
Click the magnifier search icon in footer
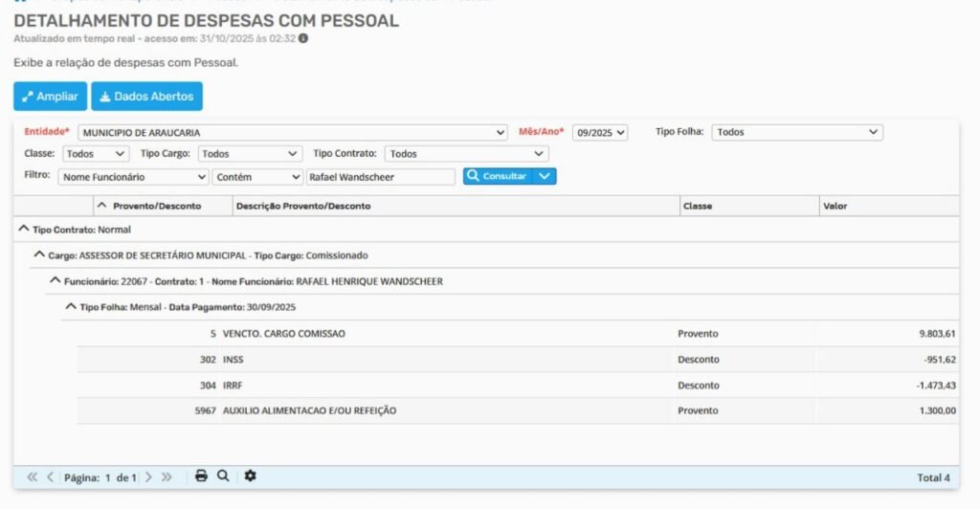click(x=223, y=476)
